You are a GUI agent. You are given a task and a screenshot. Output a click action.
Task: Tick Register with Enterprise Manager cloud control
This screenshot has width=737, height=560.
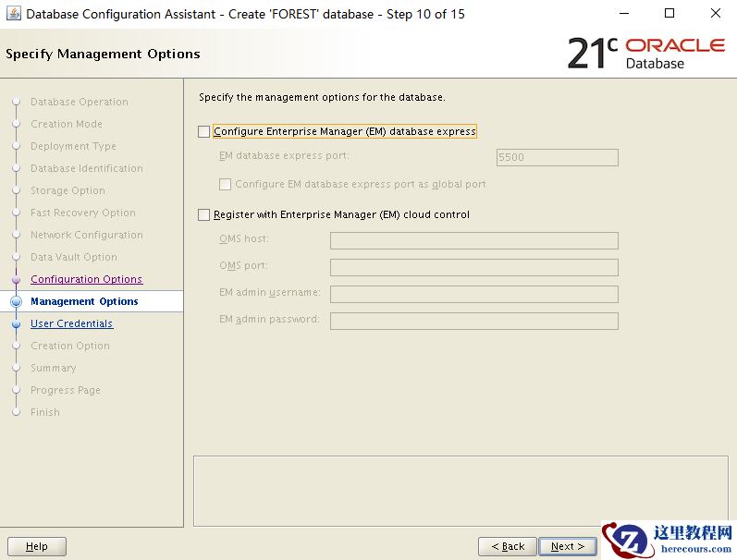[x=203, y=214]
